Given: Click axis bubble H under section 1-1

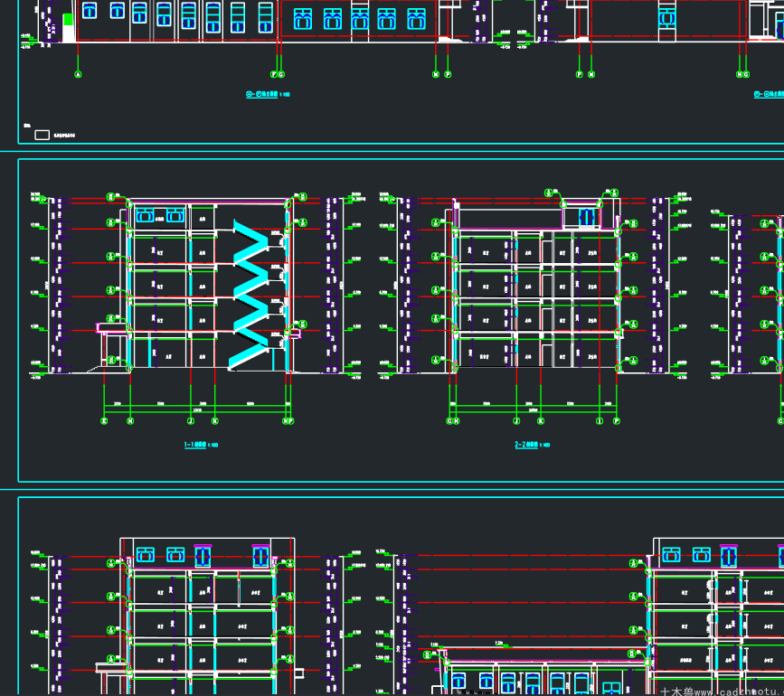Looking at the screenshot, I should [x=130, y=421].
